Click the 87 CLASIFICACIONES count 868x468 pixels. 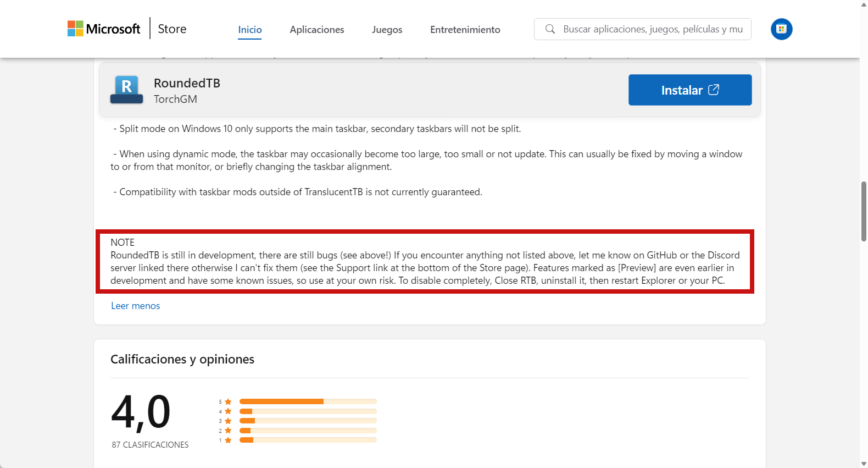point(150,444)
